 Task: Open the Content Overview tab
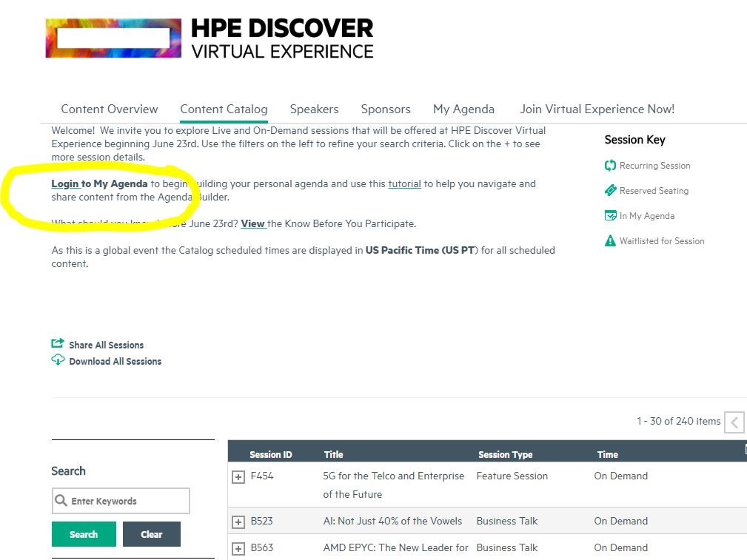tap(110, 109)
